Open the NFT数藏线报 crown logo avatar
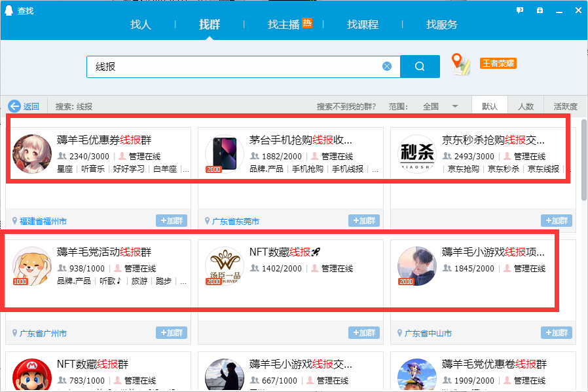 coord(224,266)
